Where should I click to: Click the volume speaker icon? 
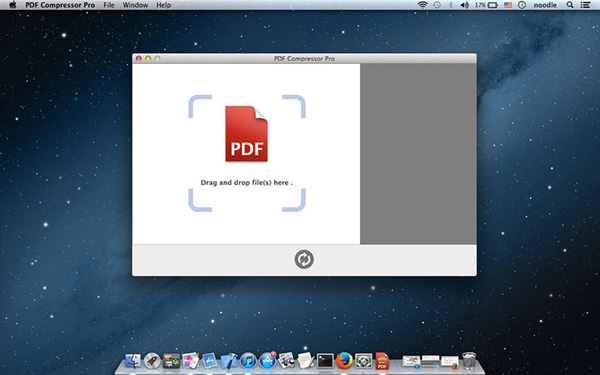tap(465, 5)
